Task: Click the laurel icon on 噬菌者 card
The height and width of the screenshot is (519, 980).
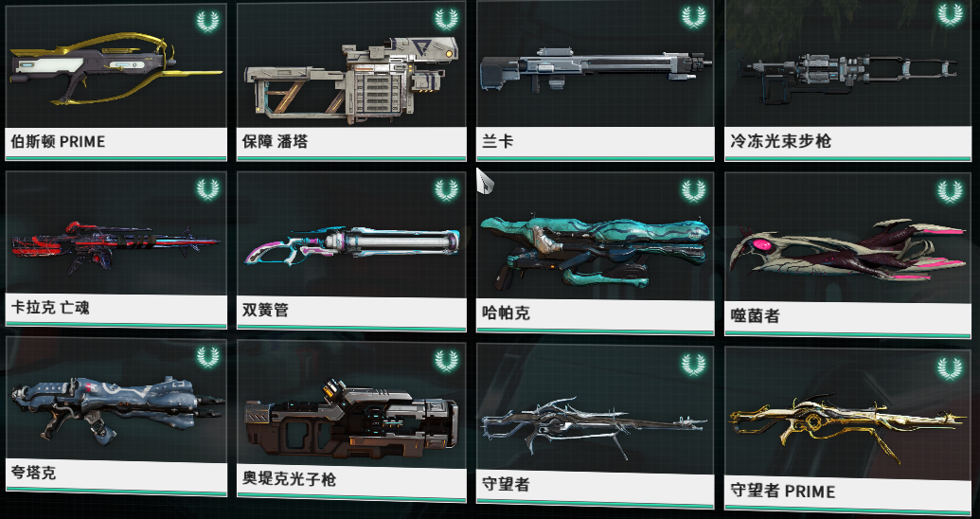Action: 950,191
